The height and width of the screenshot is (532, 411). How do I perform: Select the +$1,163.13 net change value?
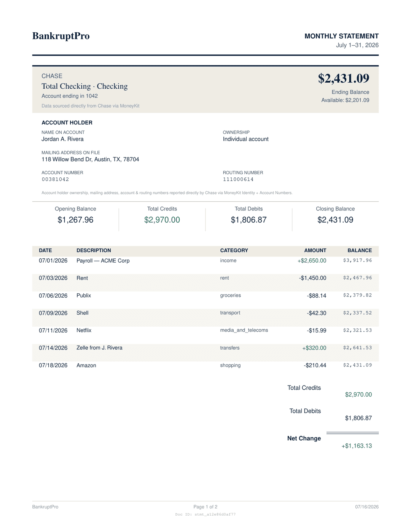(x=357, y=446)
